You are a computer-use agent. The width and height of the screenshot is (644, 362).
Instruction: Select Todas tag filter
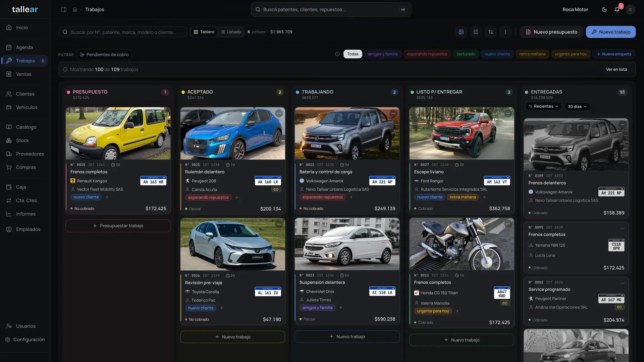tap(353, 54)
